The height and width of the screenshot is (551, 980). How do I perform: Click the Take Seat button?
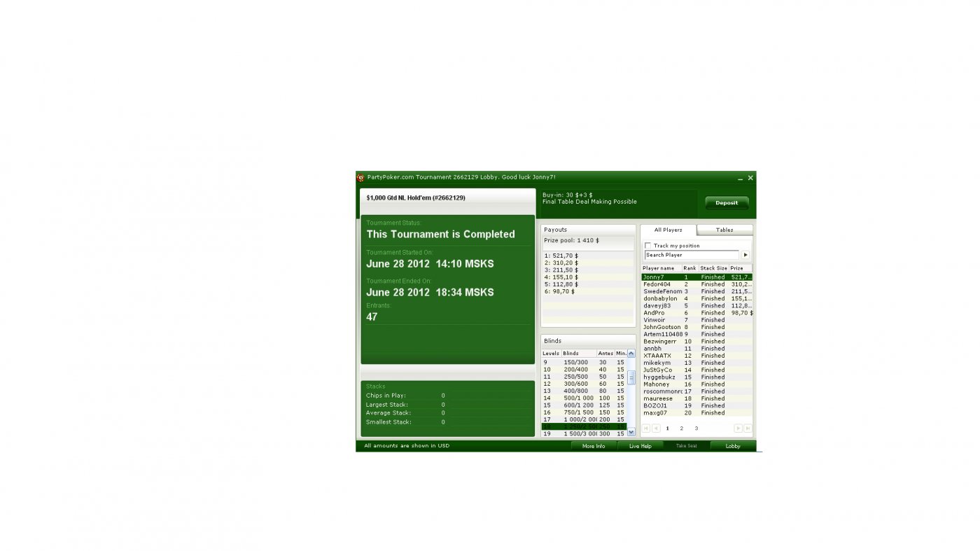pos(687,446)
